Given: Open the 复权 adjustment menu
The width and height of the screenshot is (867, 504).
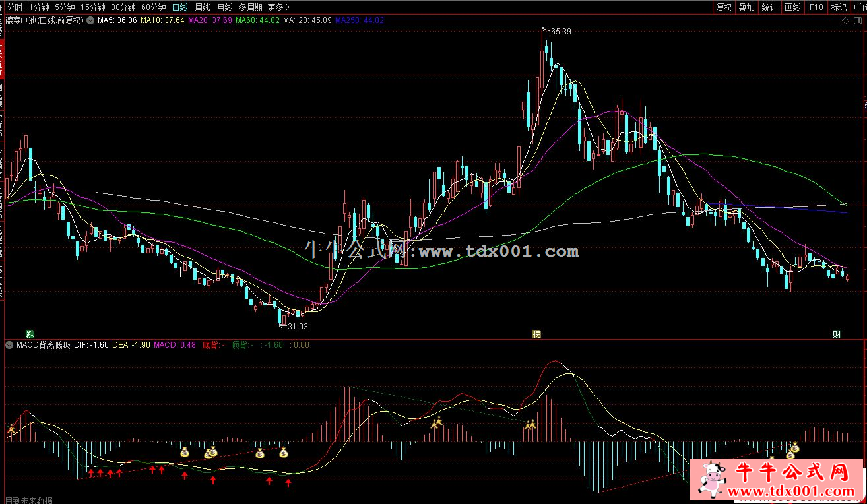Looking at the screenshot, I should point(724,7).
